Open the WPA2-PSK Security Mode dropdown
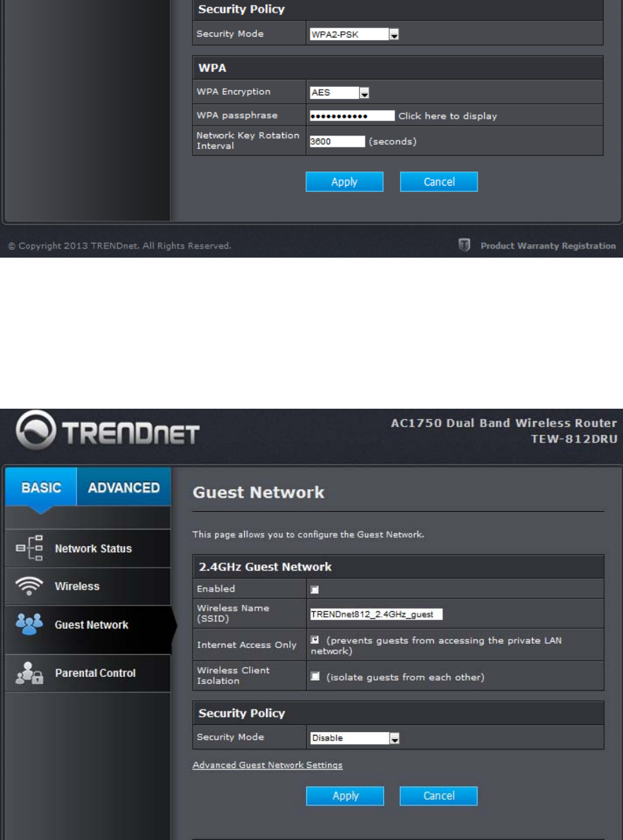 point(354,35)
